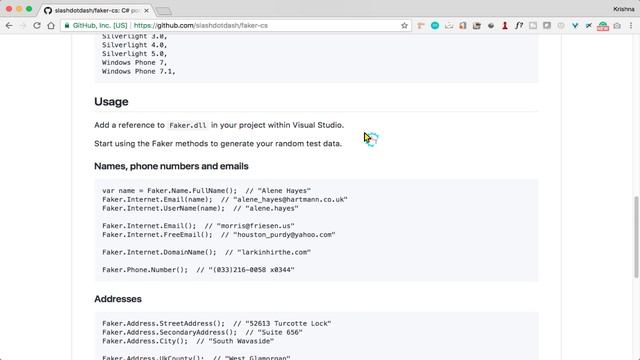Click the Faker.Internet.Email() morris@friesen.us line
Screen dimensions: 640x360
click(198, 226)
